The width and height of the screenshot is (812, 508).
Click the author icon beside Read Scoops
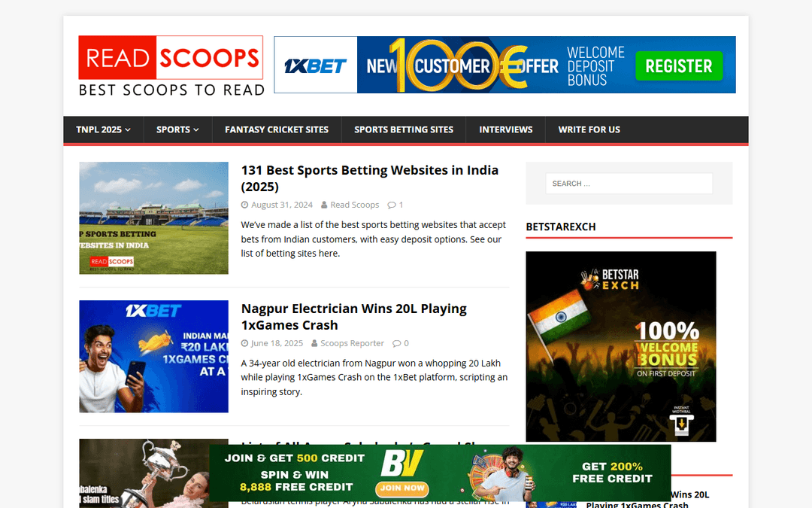(x=324, y=205)
